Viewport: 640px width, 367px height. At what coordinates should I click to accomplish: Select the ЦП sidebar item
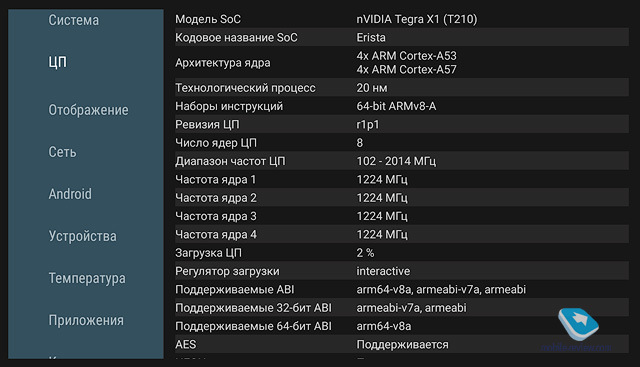(58, 62)
